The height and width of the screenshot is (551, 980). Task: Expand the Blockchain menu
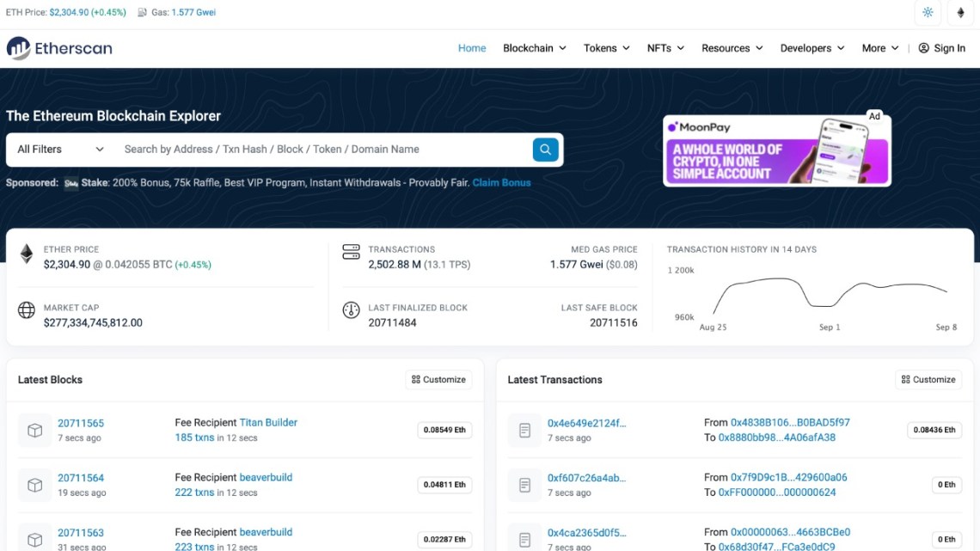pos(535,48)
